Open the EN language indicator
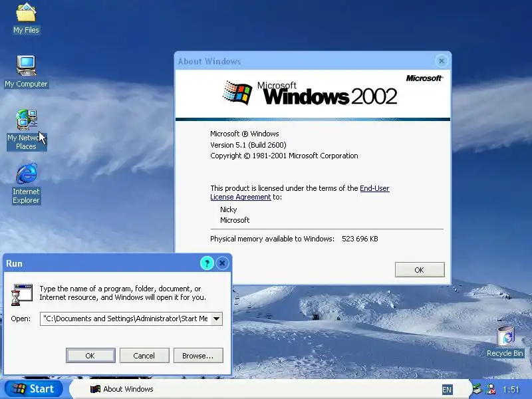This screenshot has width=532, height=399. coord(447,390)
